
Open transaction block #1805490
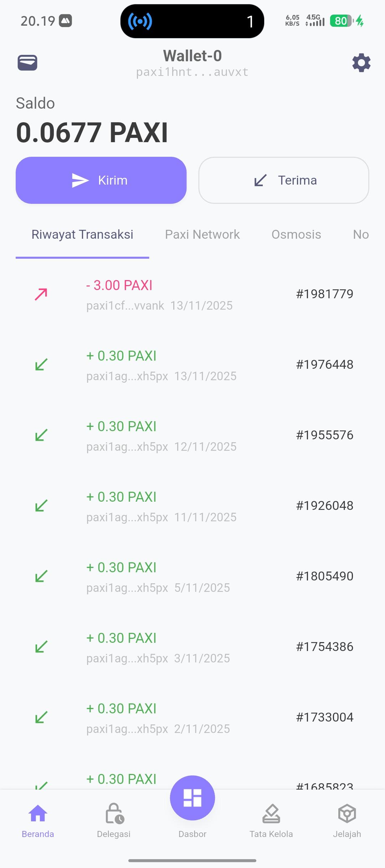tap(324, 576)
